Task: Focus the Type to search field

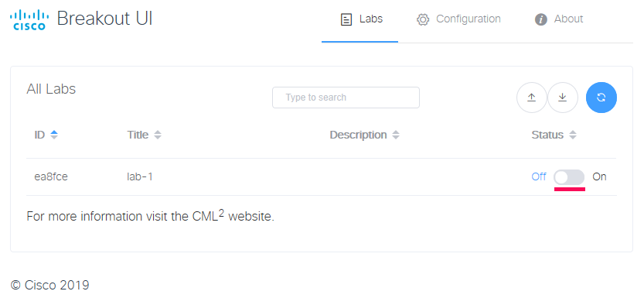Action: click(346, 98)
